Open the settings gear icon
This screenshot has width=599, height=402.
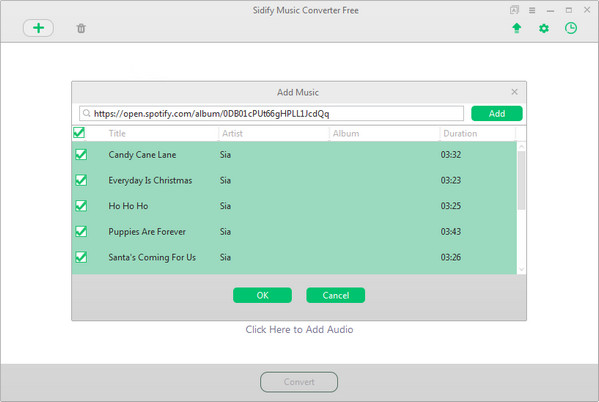click(x=544, y=28)
